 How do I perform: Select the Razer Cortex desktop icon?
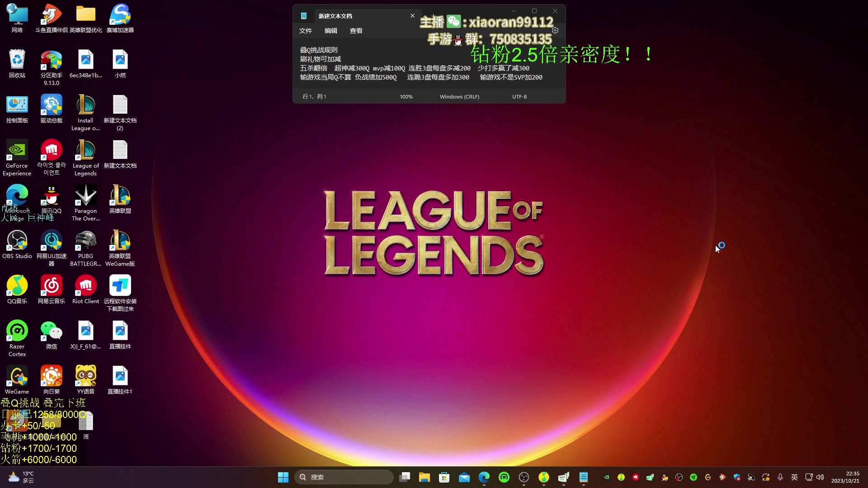click(17, 338)
